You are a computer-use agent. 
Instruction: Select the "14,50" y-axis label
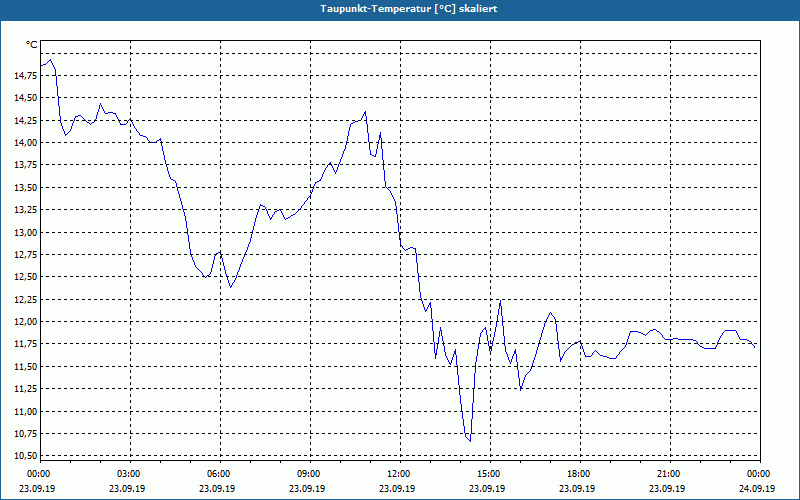click(x=25, y=98)
